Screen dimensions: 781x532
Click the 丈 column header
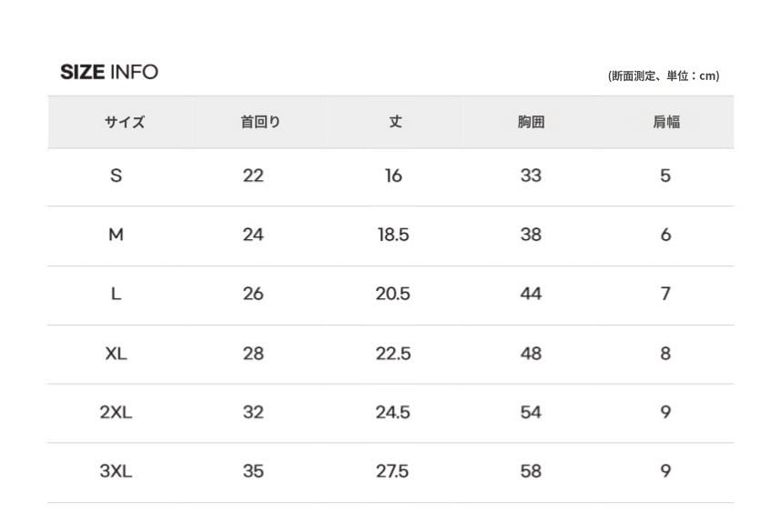point(395,122)
